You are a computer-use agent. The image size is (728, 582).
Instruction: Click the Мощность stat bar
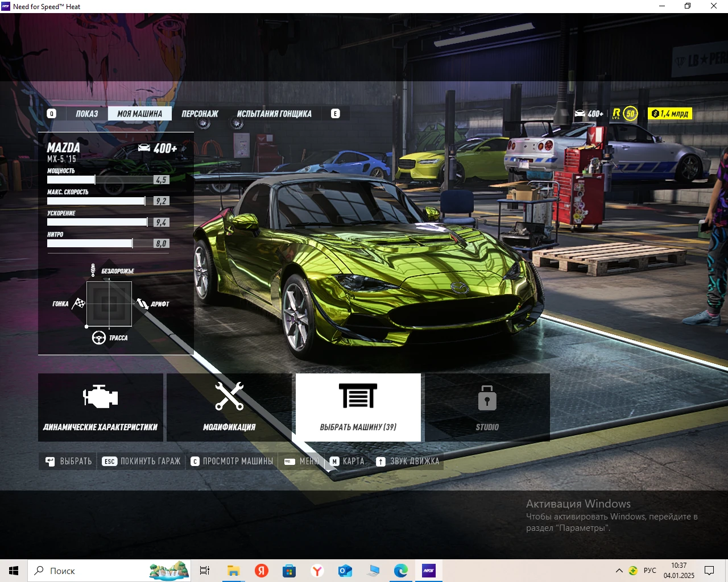[108, 180]
